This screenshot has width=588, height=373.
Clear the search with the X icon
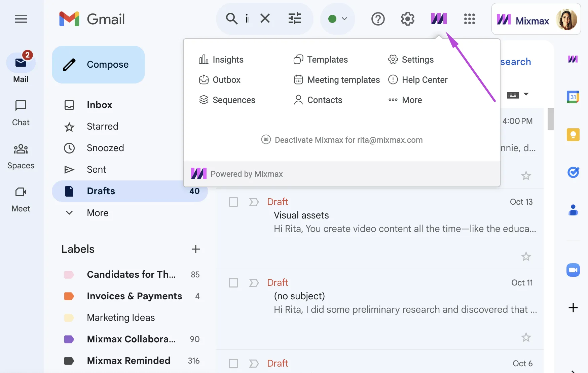[x=265, y=19]
